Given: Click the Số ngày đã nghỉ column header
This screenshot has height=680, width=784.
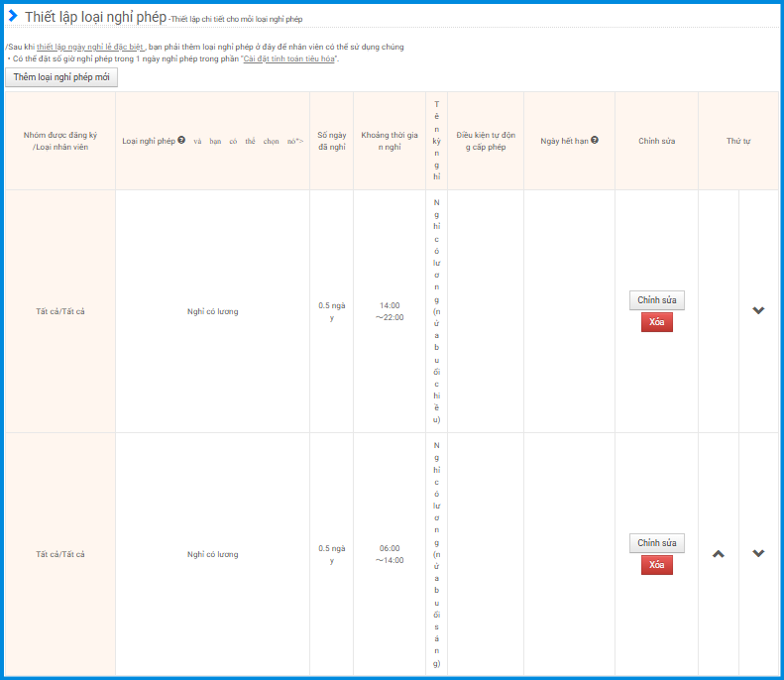Looking at the screenshot, I should (331, 141).
